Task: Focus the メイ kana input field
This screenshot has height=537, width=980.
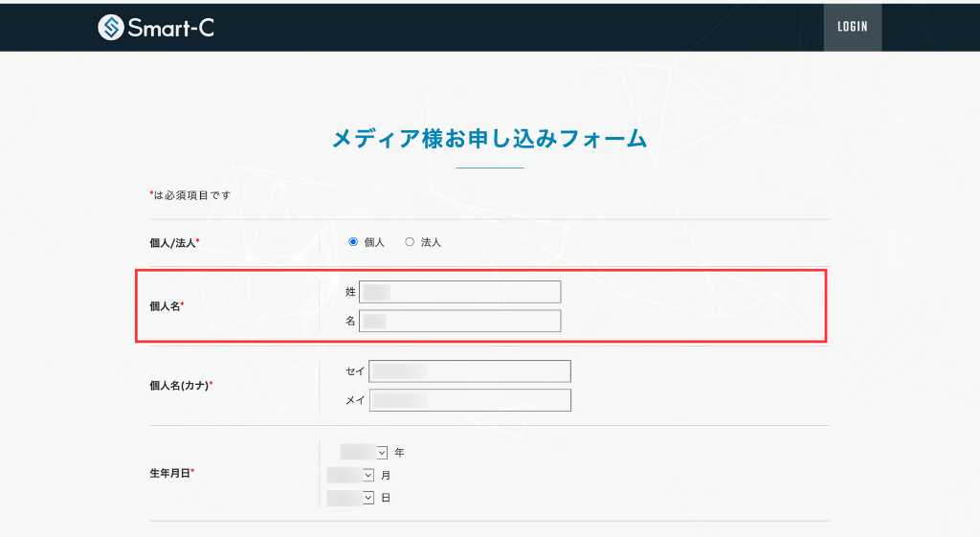Action: [x=470, y=400]
